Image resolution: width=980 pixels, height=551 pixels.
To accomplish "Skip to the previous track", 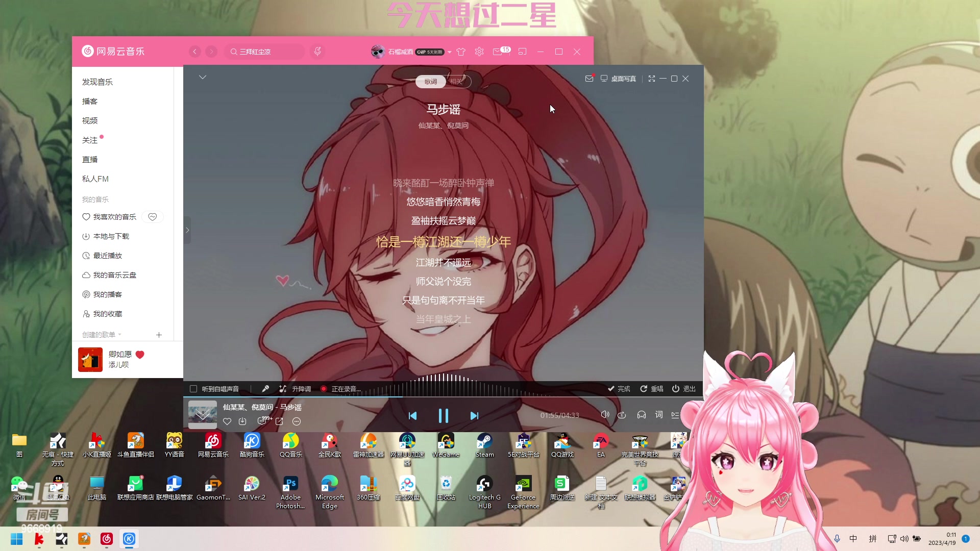I will [x=413, y=416].
